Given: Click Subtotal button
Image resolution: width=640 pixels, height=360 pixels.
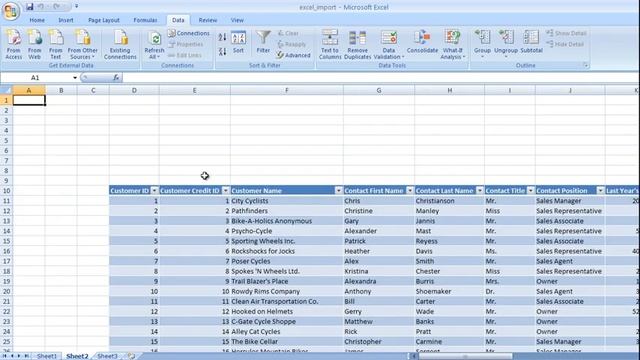Looking at the screenshot, I should [x=531, y=42].
